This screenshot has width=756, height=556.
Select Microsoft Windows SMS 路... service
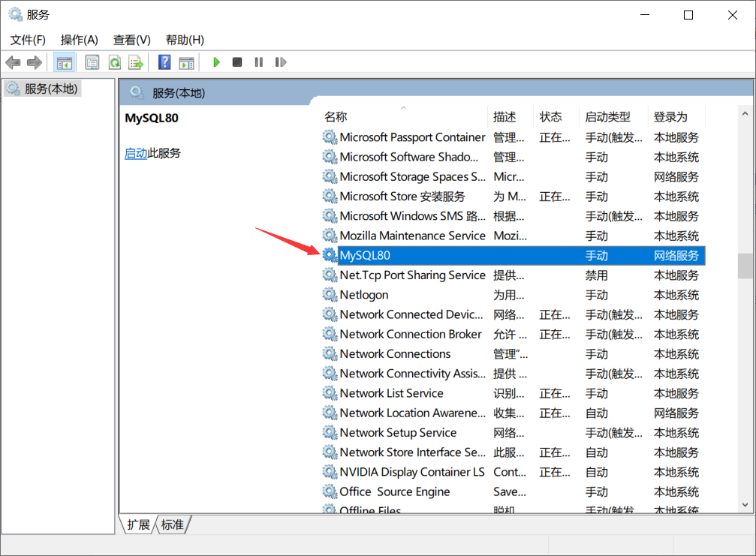tap(513, 216)
